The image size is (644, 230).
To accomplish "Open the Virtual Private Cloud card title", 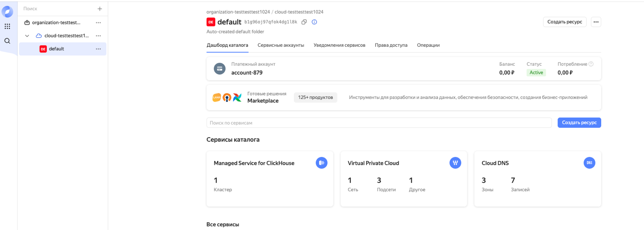I will (373, 163).
